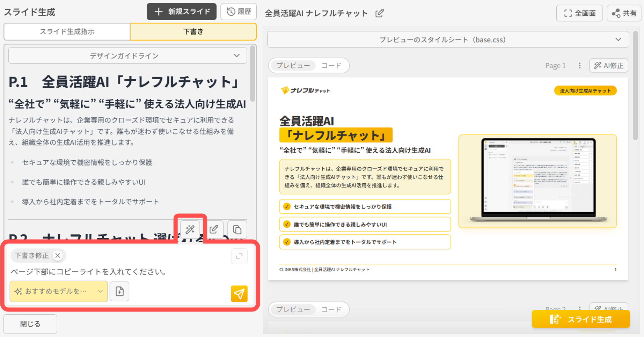Viewport: 644px width, 337px height.
Task: Click 閉じる button
Action: pyautogui.click(x=30, y=324)
